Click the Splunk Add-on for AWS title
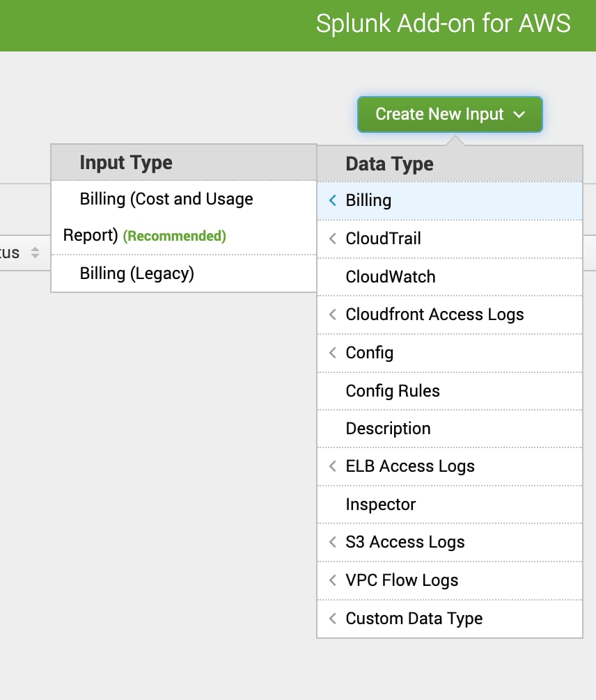 [x=444, y=23]
